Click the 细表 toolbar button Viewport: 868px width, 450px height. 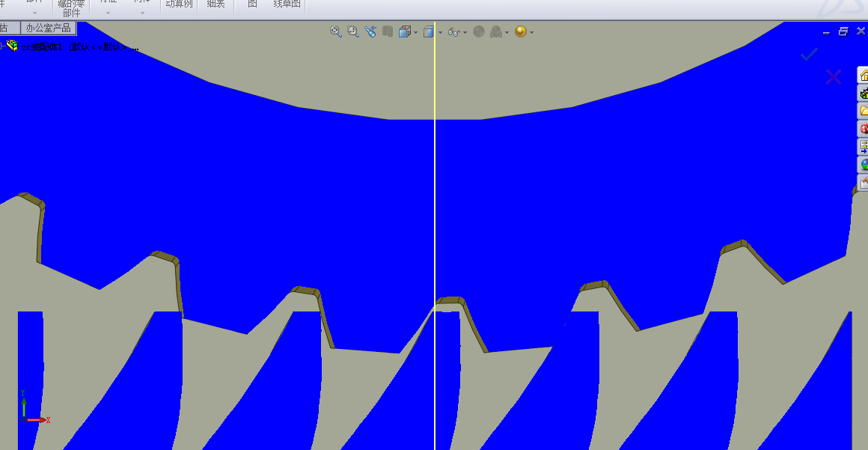coord(216,4)
